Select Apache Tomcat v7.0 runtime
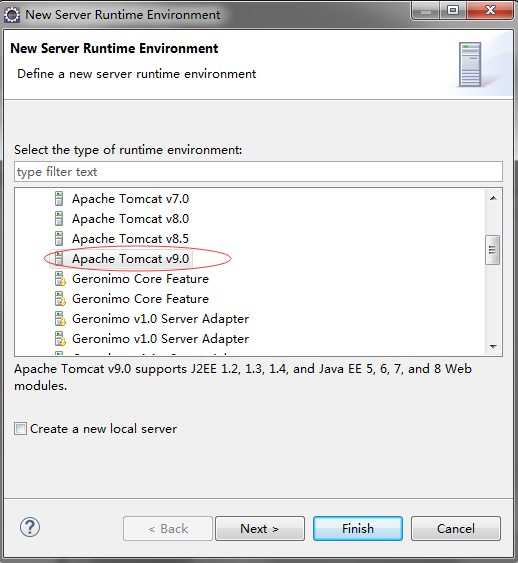 pos(130,199)
